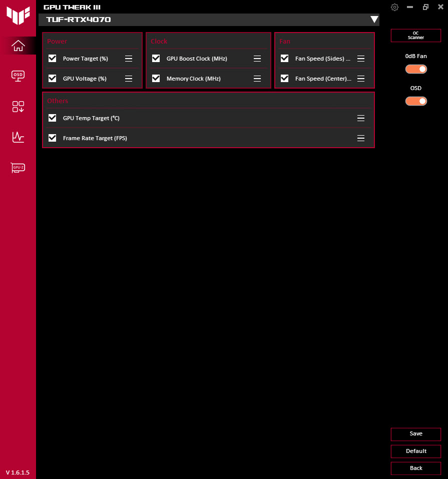
Task: Click the Fan section header
Action: coord(284,41)
